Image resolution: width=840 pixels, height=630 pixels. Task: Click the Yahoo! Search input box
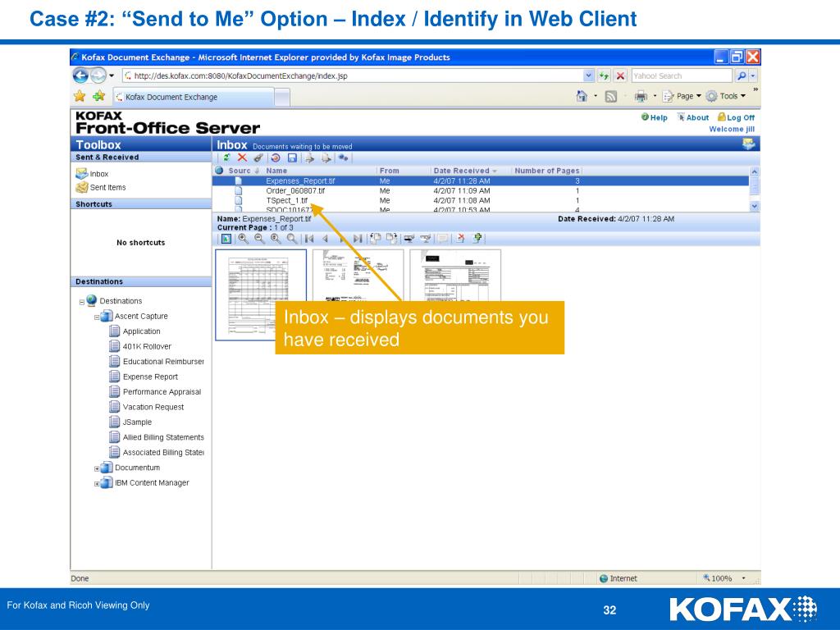pos(681,75)
